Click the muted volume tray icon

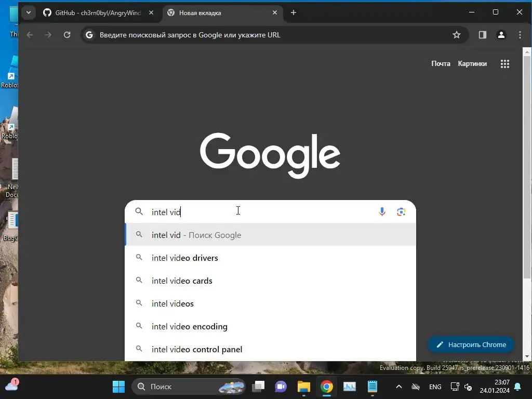click(468, 387)
